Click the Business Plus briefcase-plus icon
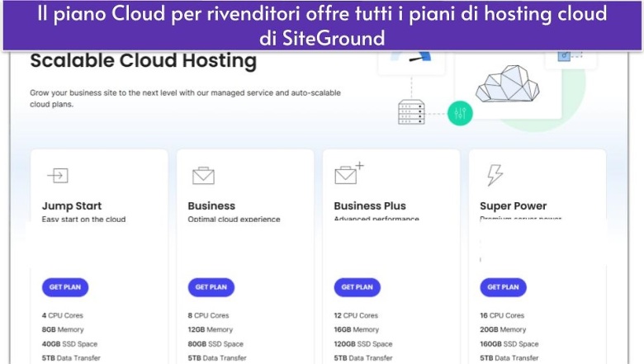 [x=349, y=173]
